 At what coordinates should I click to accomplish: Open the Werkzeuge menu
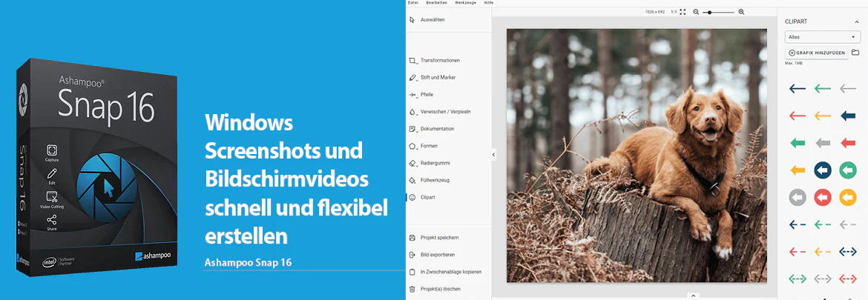point(466,3)
